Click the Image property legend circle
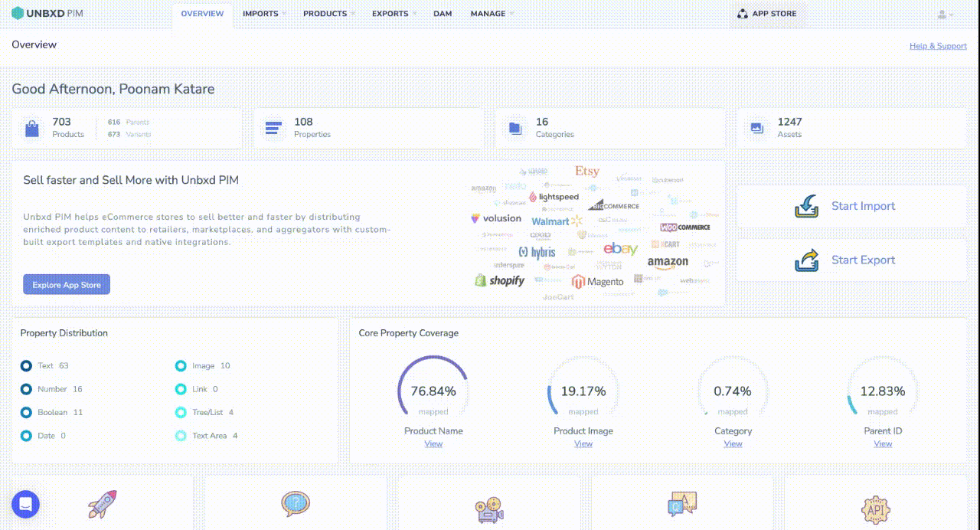980x530 pixels. click(181, 366)
